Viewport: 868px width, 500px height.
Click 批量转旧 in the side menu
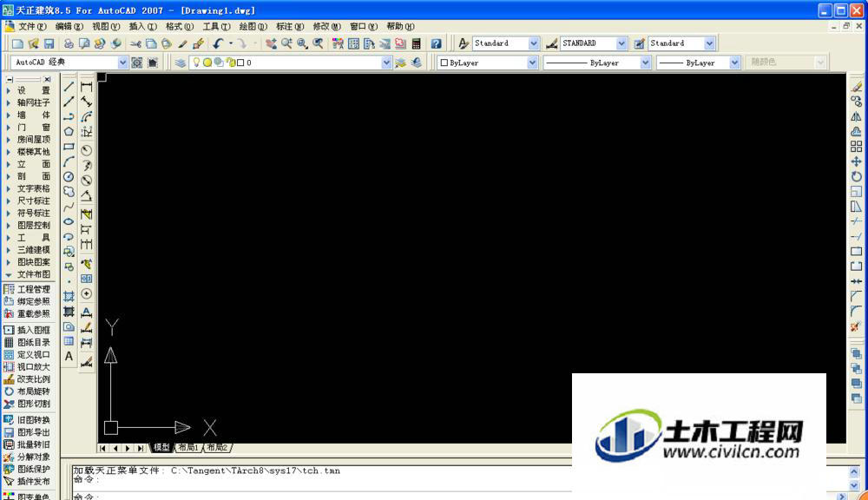click(28, 444)
